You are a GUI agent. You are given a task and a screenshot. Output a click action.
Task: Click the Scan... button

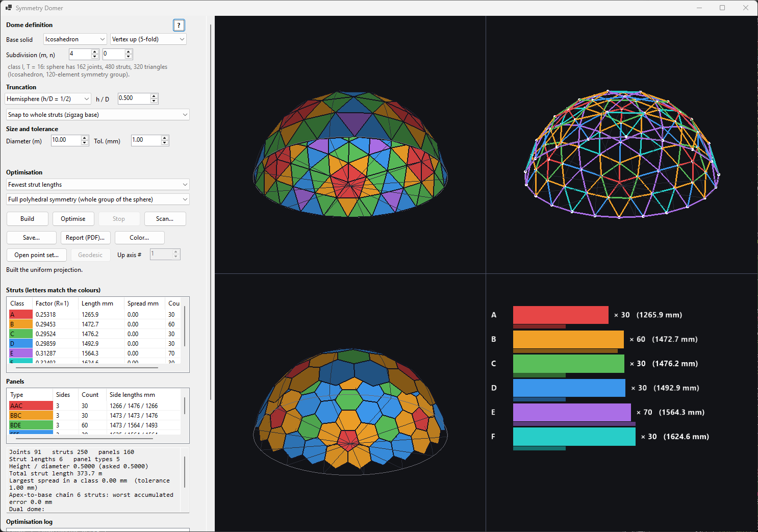(165, 219)
